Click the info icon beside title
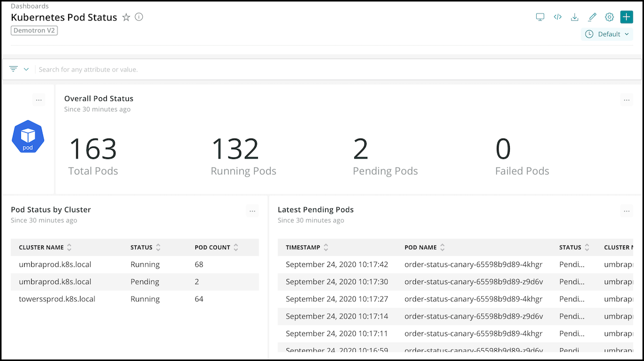Image resolution: width=644 pixels, height=361 pixels. [139, 17]
